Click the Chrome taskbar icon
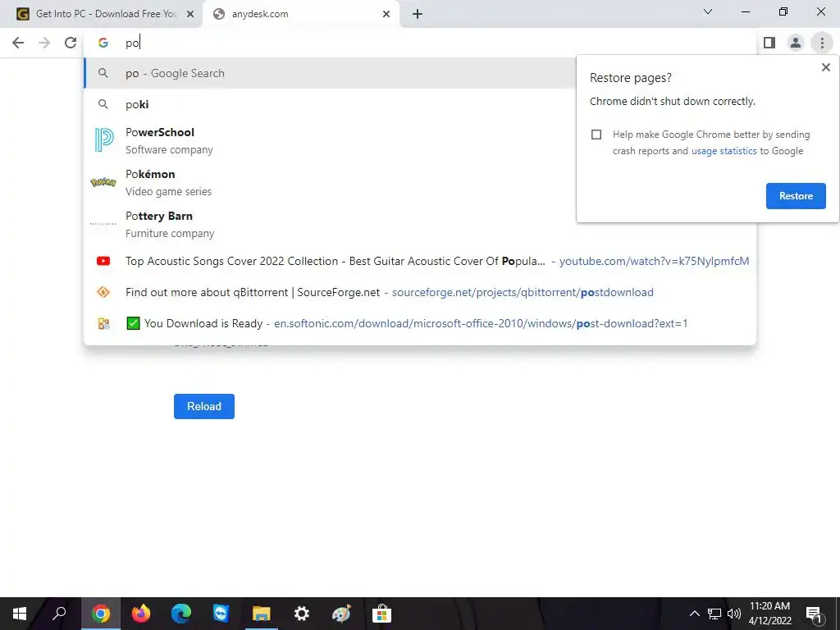The height and width of the screenshot is (630, 840). pyautogui.click(x=101, y=614)
